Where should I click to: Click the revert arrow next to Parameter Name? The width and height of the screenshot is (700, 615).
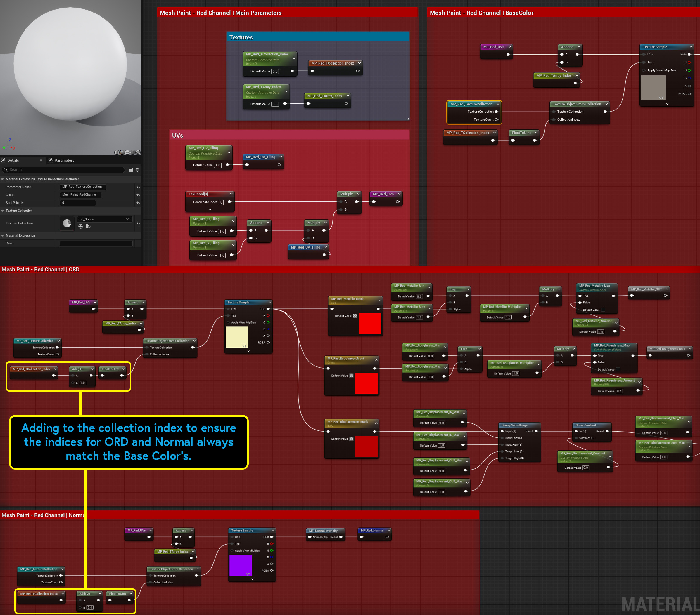click(x=139, y=187)
